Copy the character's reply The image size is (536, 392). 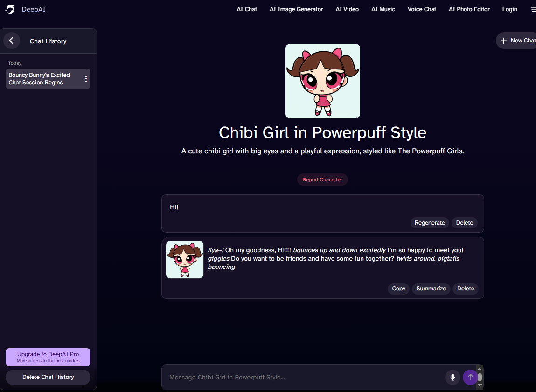[x=398, y=289]
